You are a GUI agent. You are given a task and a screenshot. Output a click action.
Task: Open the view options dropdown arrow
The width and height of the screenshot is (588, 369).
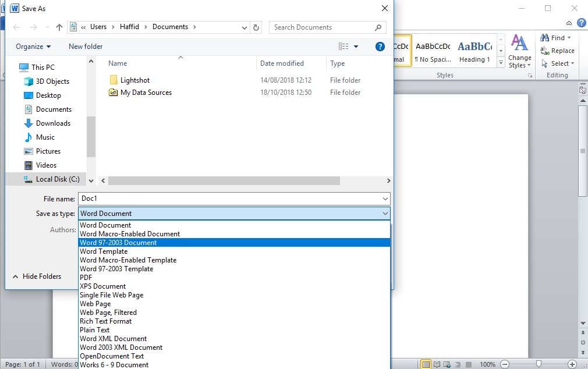click(x=356, y=47)
